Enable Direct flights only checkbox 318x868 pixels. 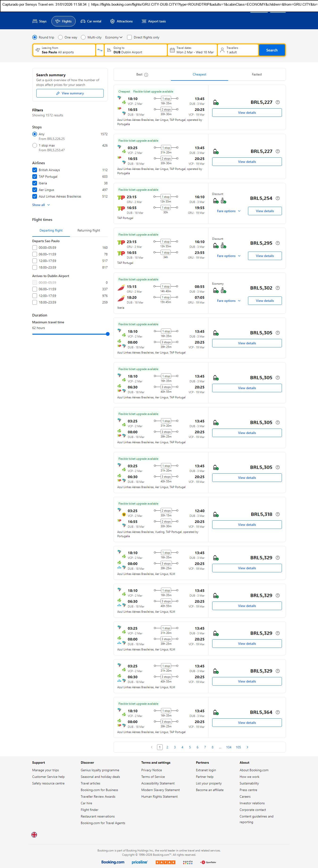point(130,37)
